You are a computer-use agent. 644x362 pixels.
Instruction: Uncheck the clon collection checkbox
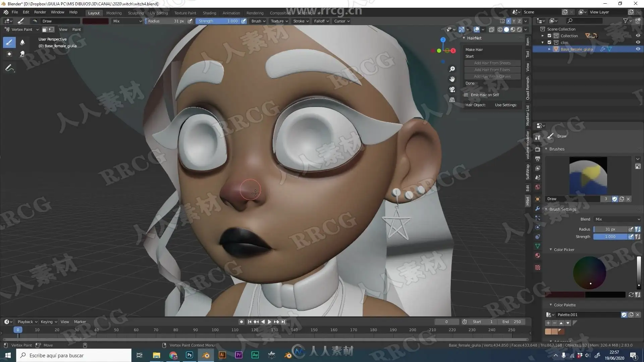[549, 42]
